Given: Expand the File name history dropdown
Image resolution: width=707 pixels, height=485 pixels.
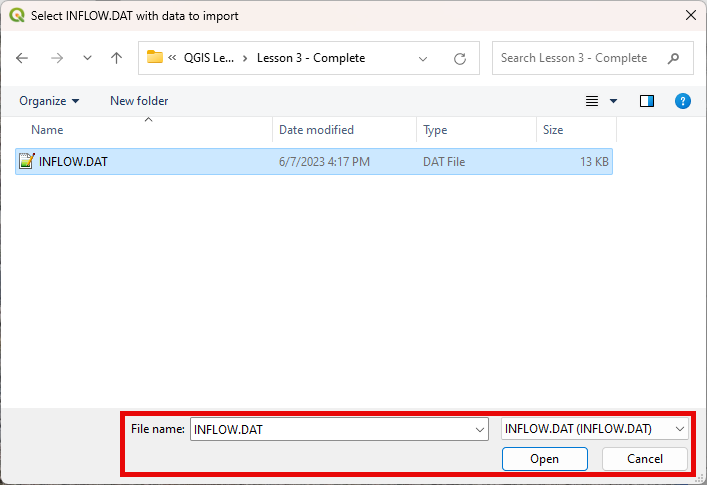Looking at the screenshot, I should 480,429.
